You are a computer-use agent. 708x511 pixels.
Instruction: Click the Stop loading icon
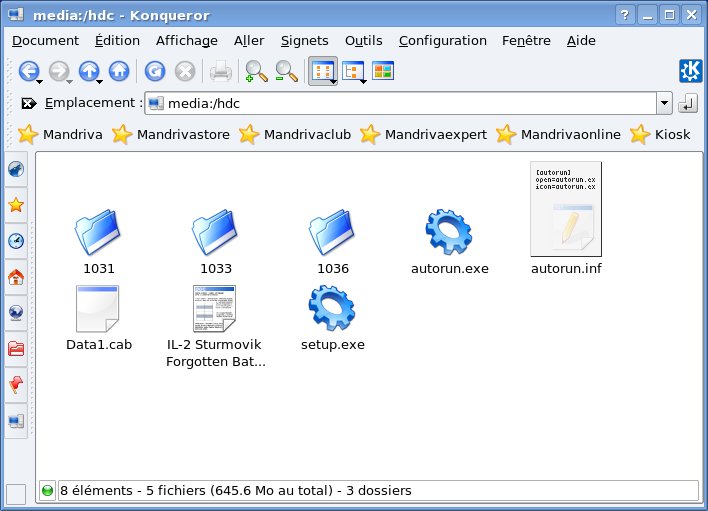pyautogui.click(x=185, y=71)
